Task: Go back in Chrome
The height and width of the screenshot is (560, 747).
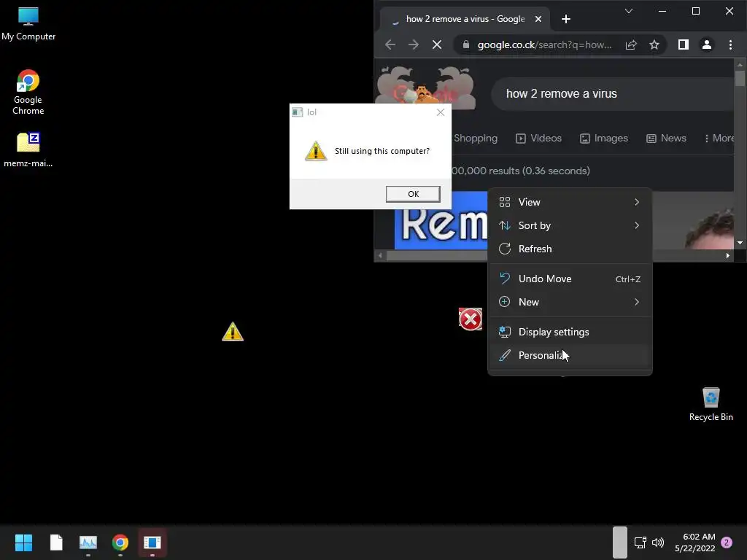Action: pos(390,44)
